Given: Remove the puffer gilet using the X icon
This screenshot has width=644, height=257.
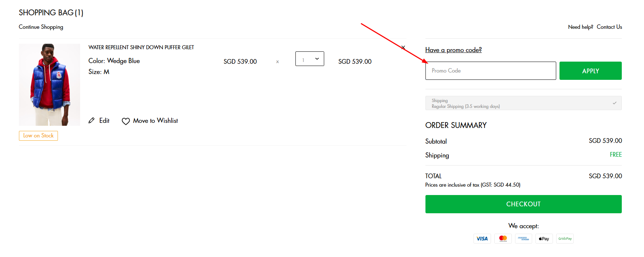Looking at the screenshot, I should [403, 47].
